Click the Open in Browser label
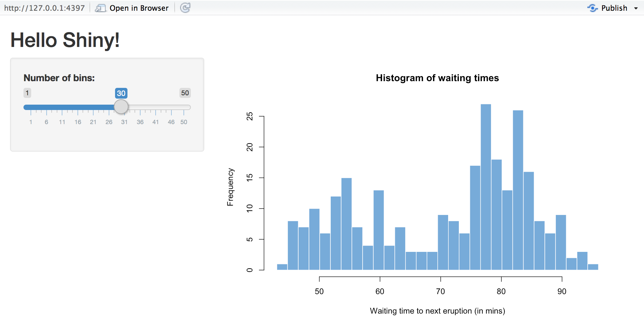Screen dimensions: 644x328 pos(139,8)
